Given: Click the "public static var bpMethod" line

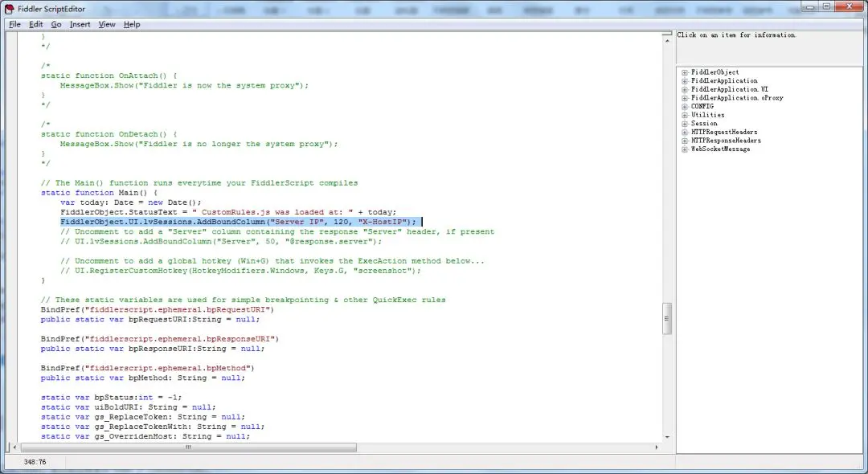Looking at the screenshot, I should (143, 378).
